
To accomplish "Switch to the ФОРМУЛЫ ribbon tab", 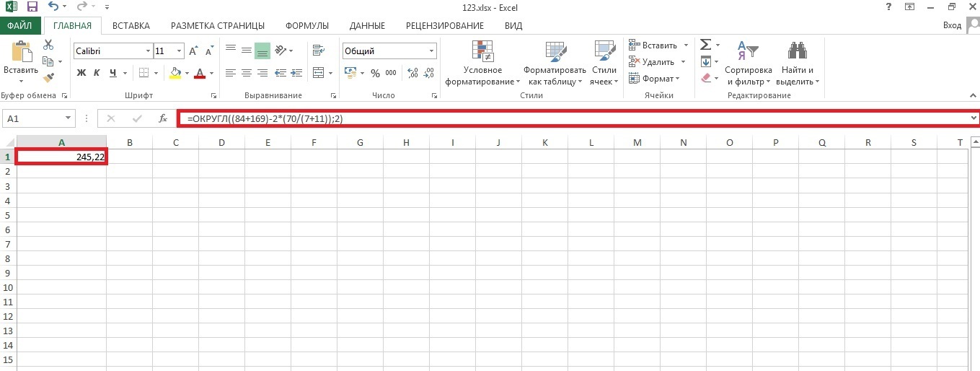I will click(307, 26).
